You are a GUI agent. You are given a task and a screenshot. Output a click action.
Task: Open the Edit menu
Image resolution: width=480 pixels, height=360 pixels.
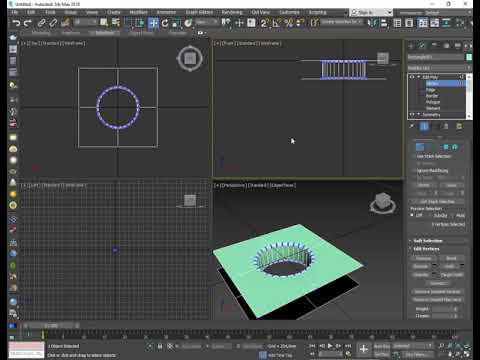(x=31, y=12)
